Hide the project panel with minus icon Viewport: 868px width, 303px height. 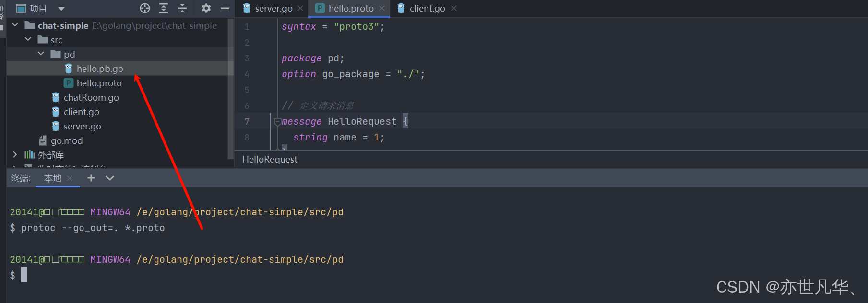click(x=225, y=8)
